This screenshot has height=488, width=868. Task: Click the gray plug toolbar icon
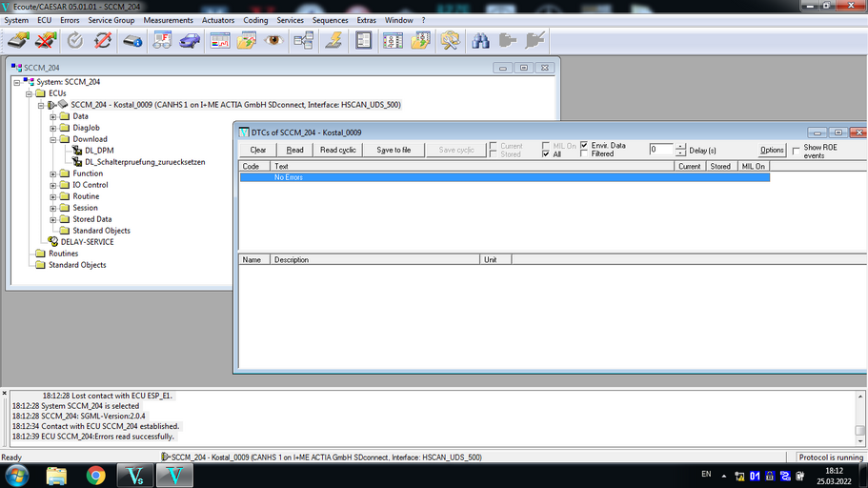tap(507, 40)
